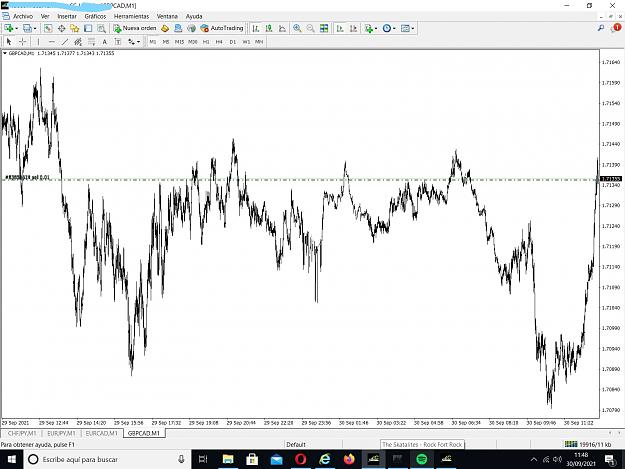Screen dimensions: 625x469
Task: Open the Strategy Tester magnifier icon
Action: 101,28
